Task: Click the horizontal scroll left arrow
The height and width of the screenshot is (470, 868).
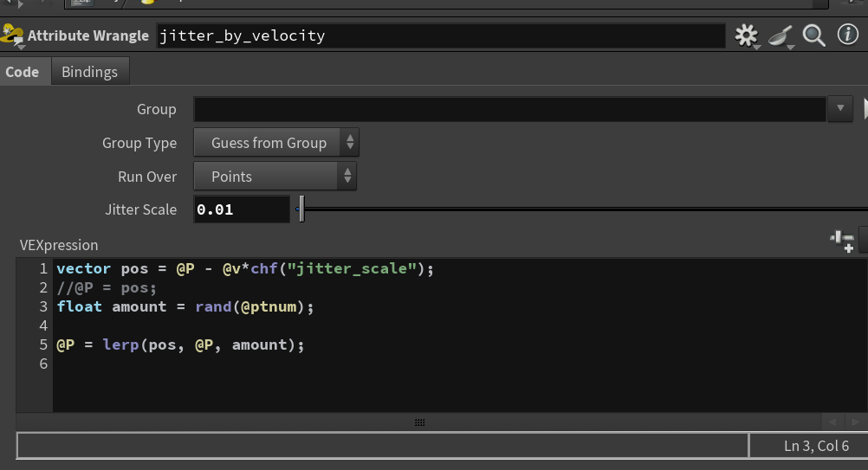Action: (832, 422)
